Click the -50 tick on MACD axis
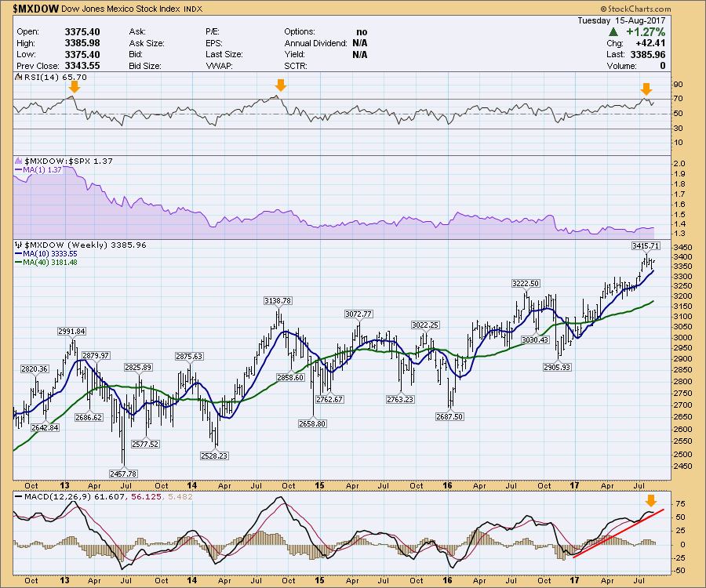The height and width of the screenshot is (588, 706). 679,570
